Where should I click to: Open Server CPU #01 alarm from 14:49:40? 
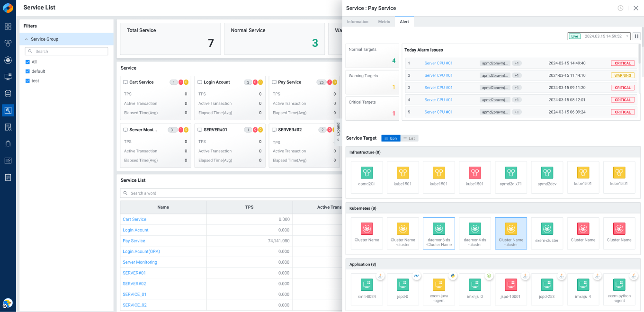point(438,63)
